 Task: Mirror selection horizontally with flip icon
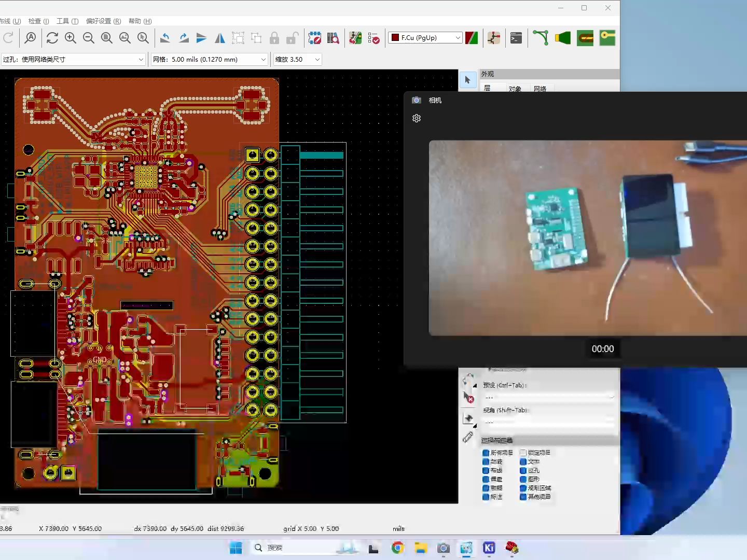pos(220,38)
